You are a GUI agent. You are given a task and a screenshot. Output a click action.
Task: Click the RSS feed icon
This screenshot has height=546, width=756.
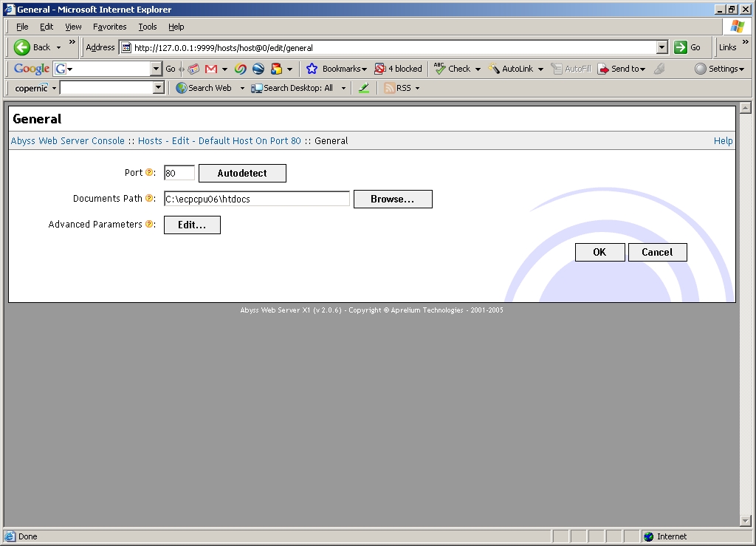click(x=389, y=88)
